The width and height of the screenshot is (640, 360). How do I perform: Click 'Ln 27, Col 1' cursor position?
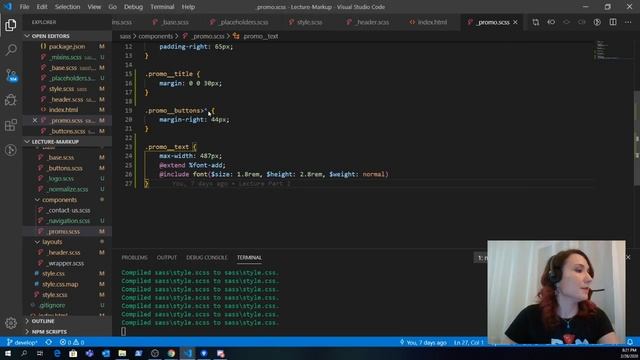pyautogui.click(x=468, y=342)
